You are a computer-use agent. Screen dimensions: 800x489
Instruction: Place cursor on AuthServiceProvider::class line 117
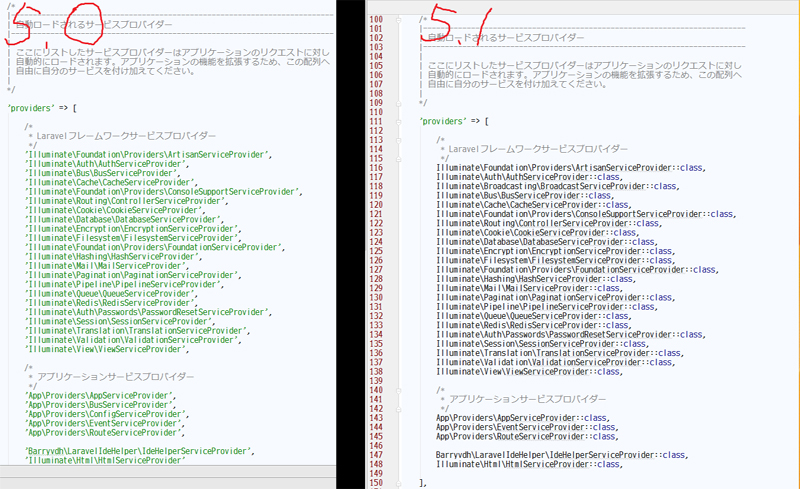point(529,177)
